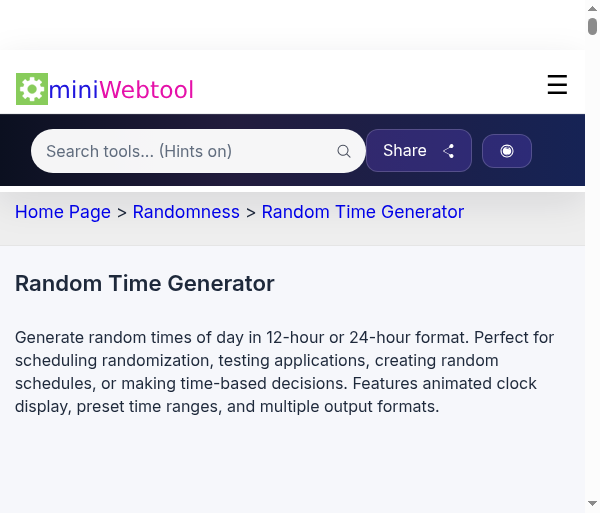Open the Randomness breadcrumb category
The width and height of the screenshot is (600, 513).
click(x=186, y=212)
